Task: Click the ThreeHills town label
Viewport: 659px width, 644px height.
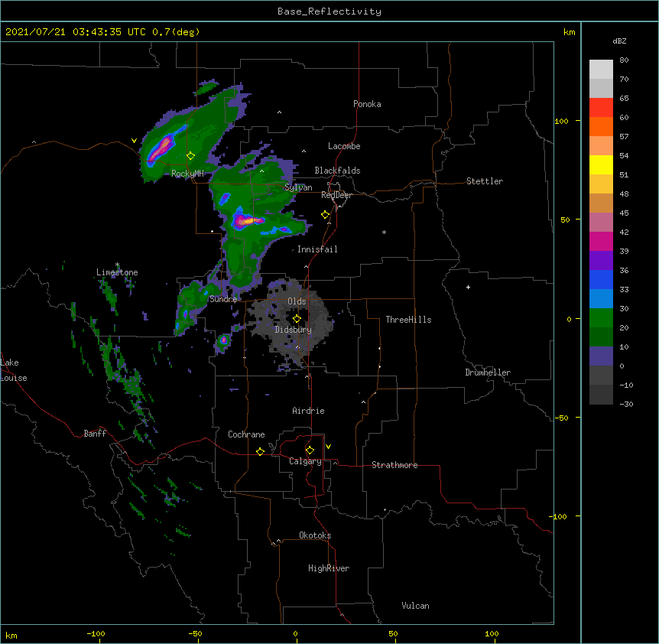Action: tap(408, 320)
